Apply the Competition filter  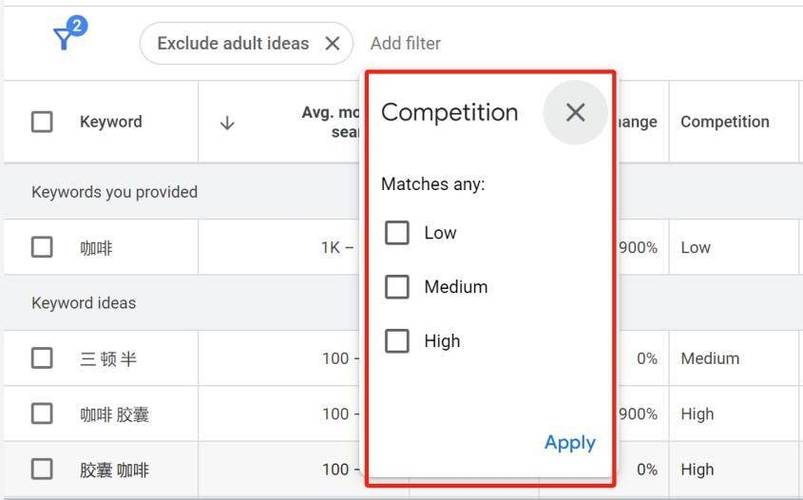[x=569, y=442]
